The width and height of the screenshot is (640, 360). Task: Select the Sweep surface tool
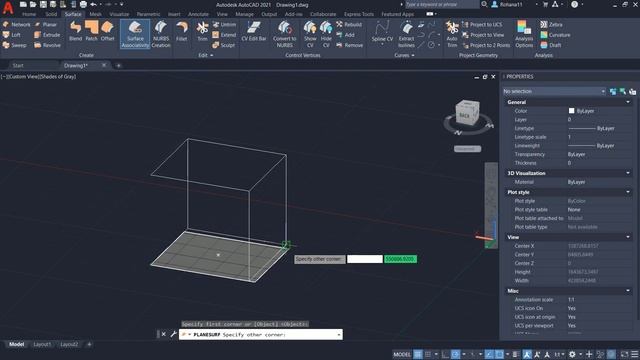(x=15, y=45)
